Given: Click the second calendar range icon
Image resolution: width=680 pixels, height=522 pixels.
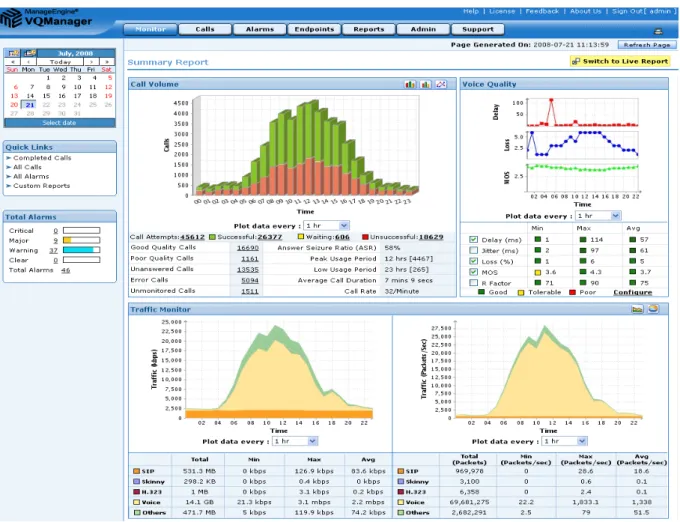Looking at the screenshot, I should 29,53.
